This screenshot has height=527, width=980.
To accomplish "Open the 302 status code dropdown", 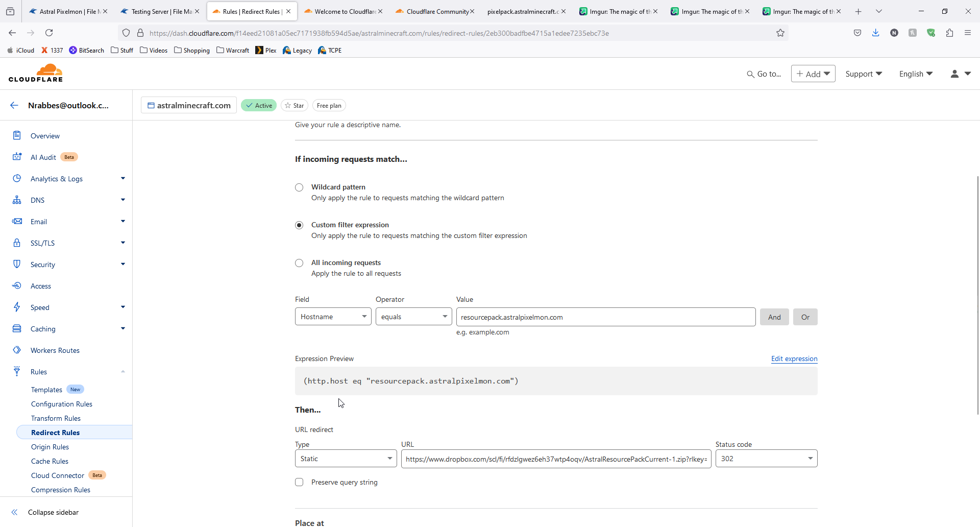I will (766, 459).
